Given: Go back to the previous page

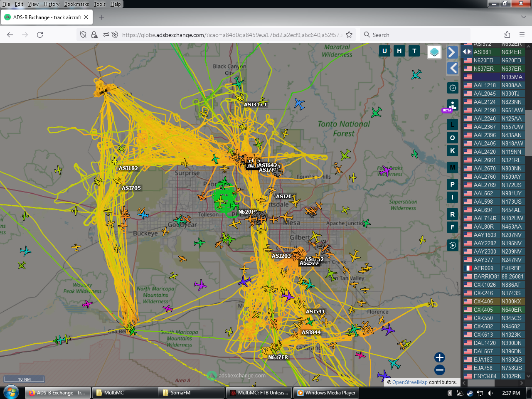Looking at the screenshot, I should click(10, 35).
